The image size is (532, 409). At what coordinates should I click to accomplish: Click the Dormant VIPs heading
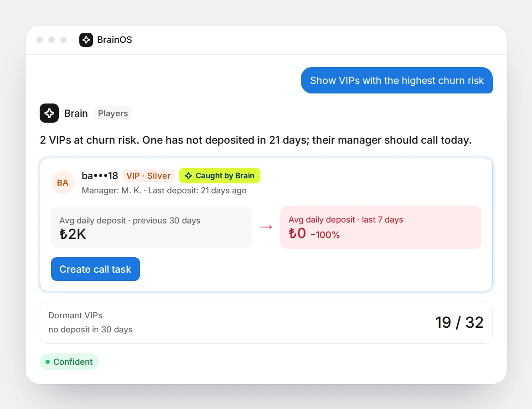75,316
